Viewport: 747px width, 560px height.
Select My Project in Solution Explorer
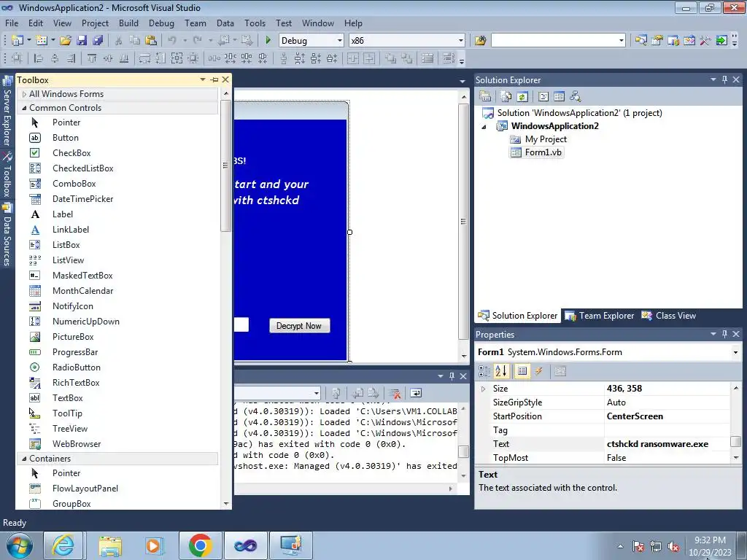(x=539, y=139)
